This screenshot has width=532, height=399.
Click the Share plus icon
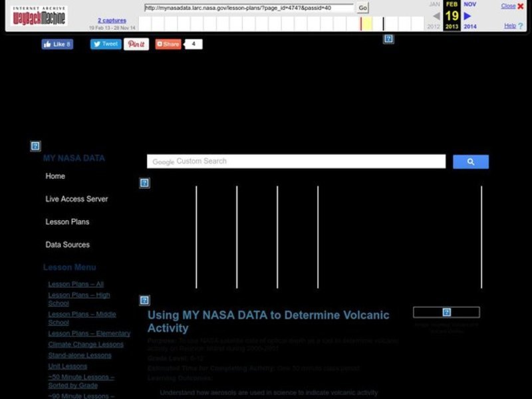click(x=162, y=45)
